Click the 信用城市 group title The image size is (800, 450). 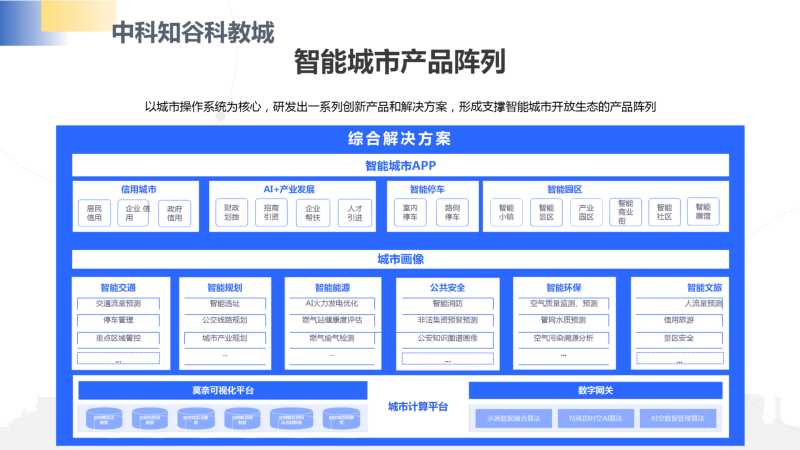pyautogui.click(x=138, y=189)
